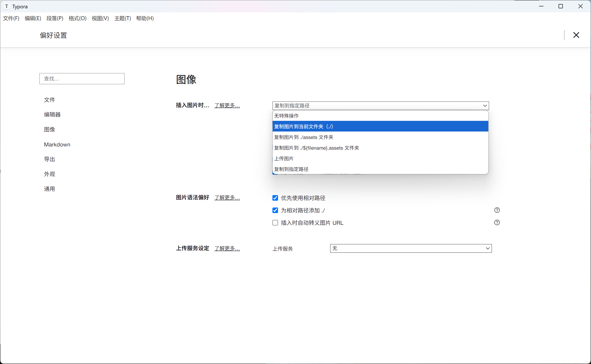The width and height of the screenshot is (591, 364).
Task: Open the 段落(P) menu
Action: click(55, 18)
